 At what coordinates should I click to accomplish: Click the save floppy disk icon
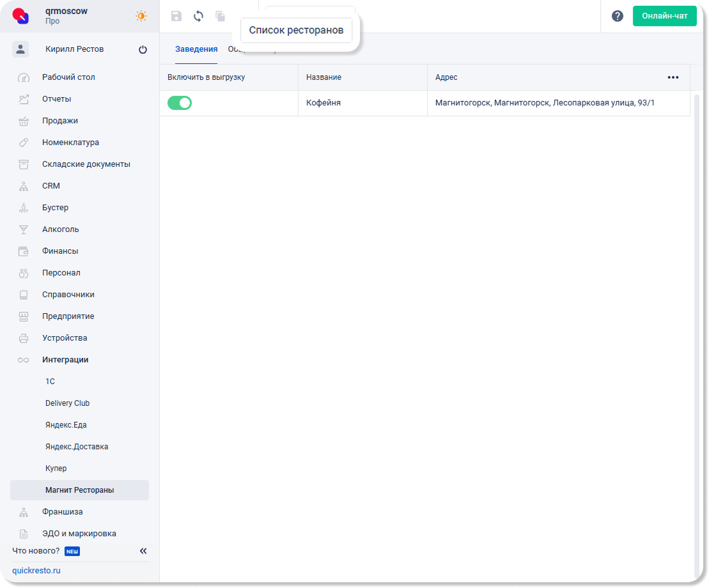(x=176, y=17)
